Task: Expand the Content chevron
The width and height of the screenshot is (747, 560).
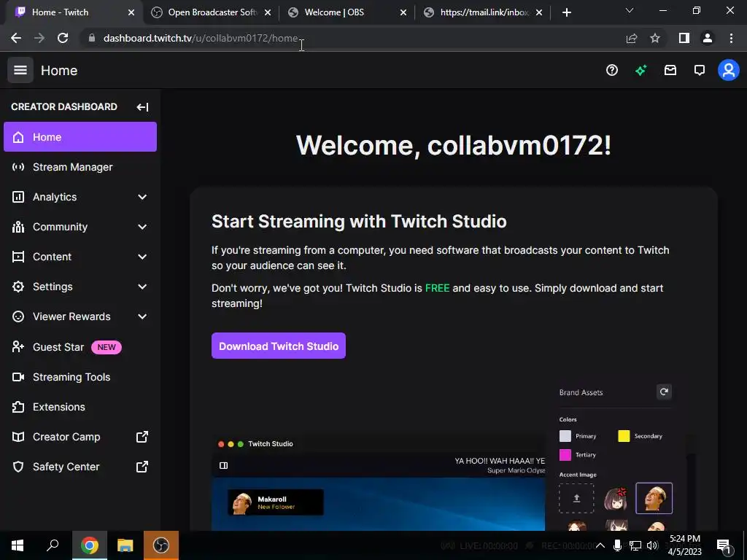Action: [142, 257]
